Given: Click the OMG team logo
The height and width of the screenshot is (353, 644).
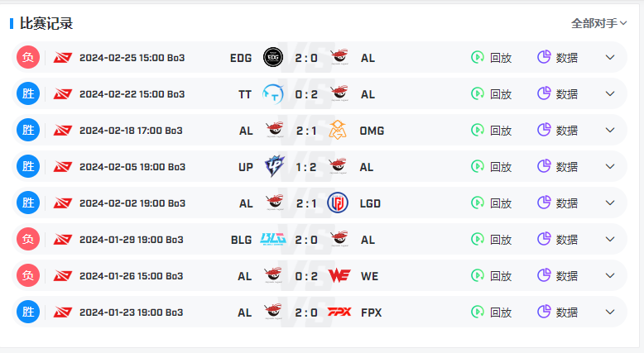Looking at the screenshot, I should coord(338,130).
